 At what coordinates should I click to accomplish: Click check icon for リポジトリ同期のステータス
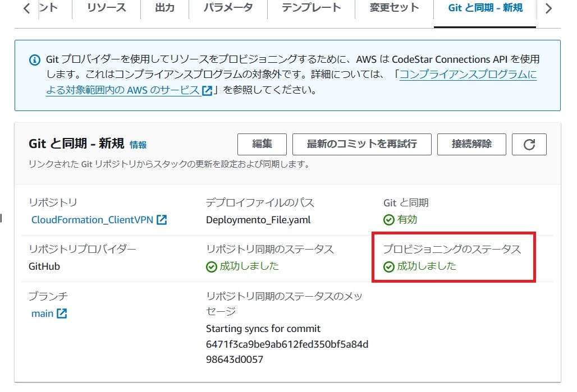coord(211,266)
